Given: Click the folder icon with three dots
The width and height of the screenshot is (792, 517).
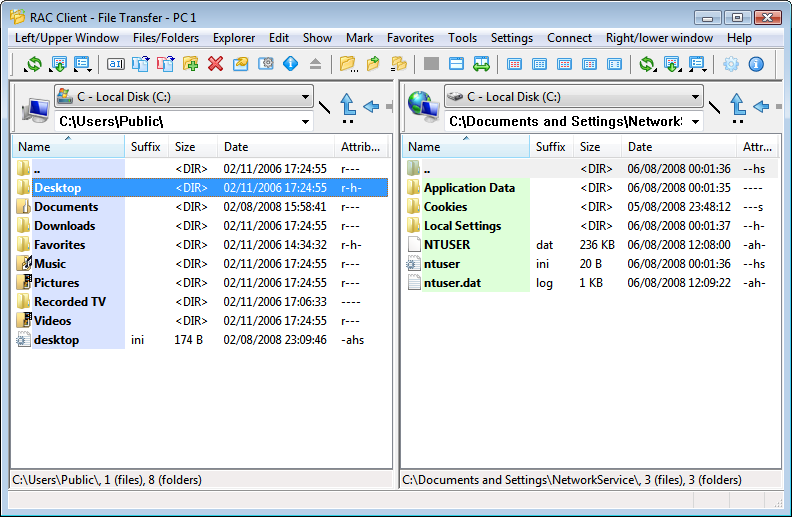Looking at the screenshot, I should (349, 64).
